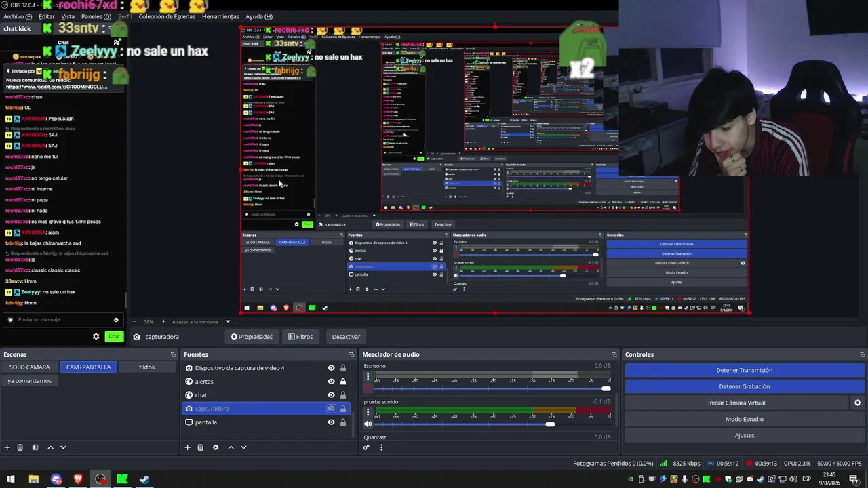The height and width of the screenshot is (488, 868).
Task: Open advanced audio properties gears icon
Action: tap(367, 447)
